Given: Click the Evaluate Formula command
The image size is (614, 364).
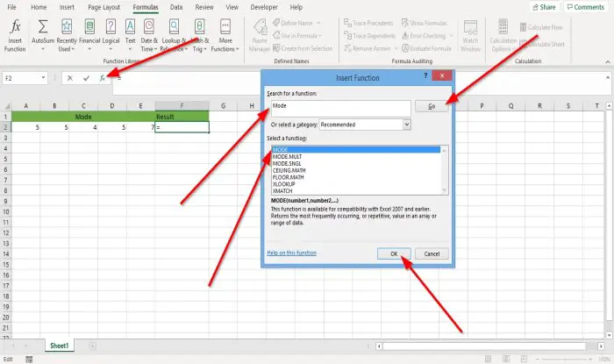Looking at the screenshot, I should 426,48.
